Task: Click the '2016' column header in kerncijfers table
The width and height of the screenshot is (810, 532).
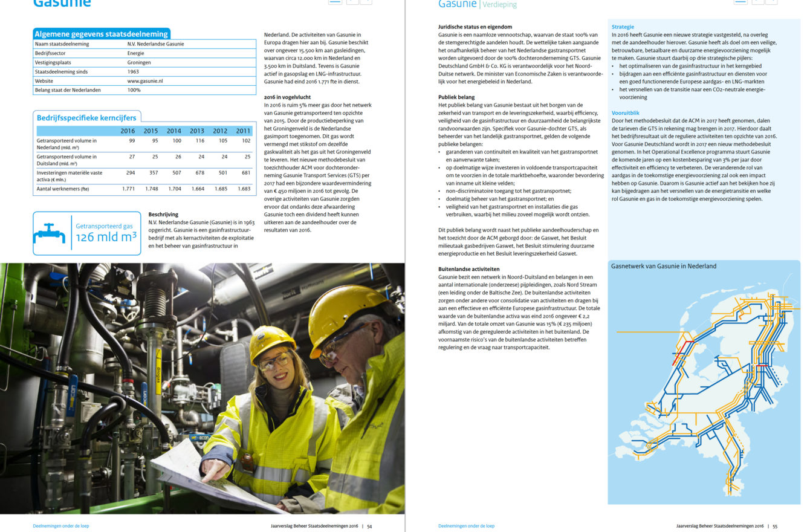Action: tap(128, 131)
